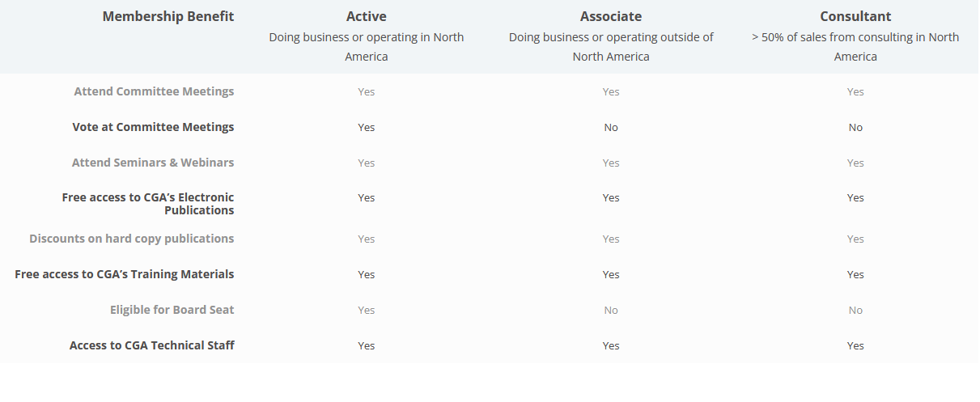Click the Attend Committee Meetings row label

tap(154, 91)
